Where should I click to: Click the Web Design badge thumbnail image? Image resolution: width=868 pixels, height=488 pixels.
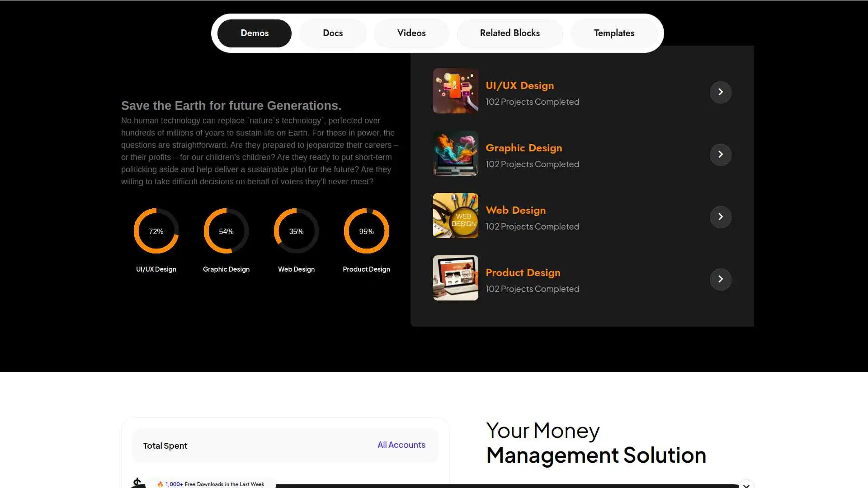point(455,215)
